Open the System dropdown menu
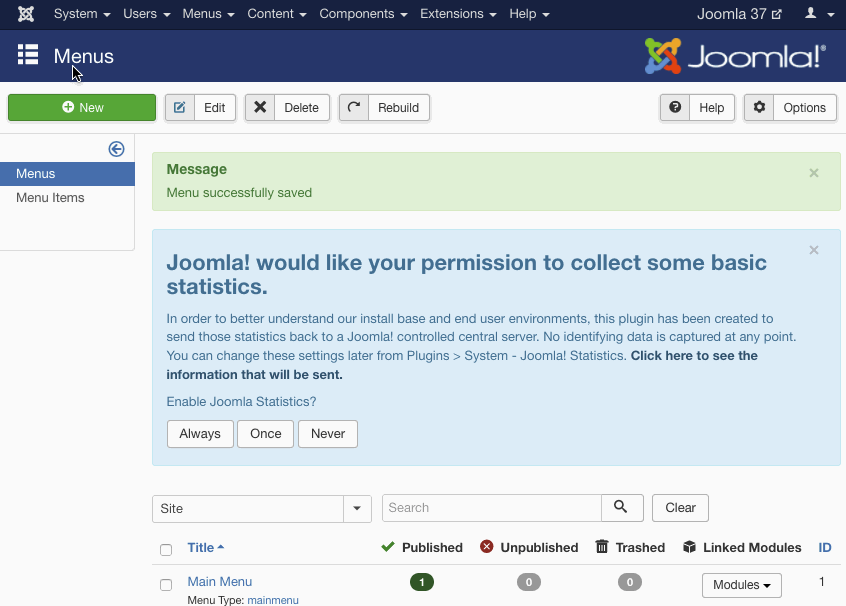846x606 pixels. (x=82, y=13)
